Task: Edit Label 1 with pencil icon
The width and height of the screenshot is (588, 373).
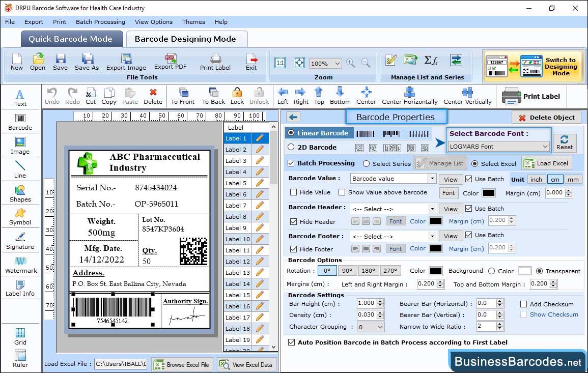Action: pos(260,138)
